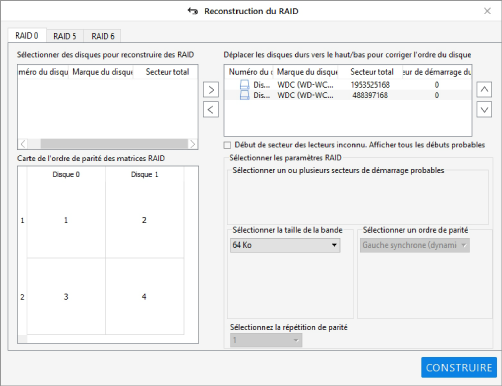The width and height of the screenshot is (502, 386).
Task: Click disk icon of 1953525168 sector row
Action: pos(245,85)
